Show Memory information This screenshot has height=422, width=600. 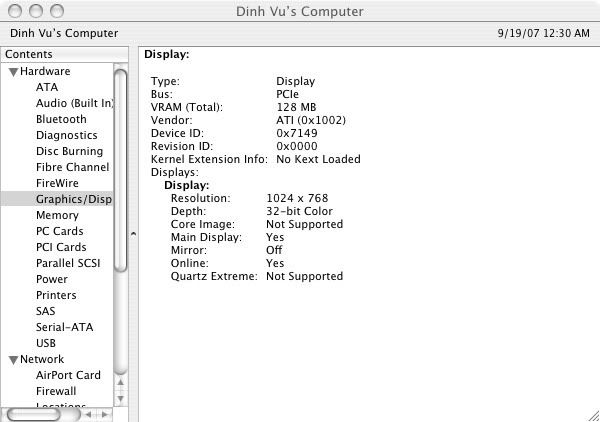coord(57,215)
